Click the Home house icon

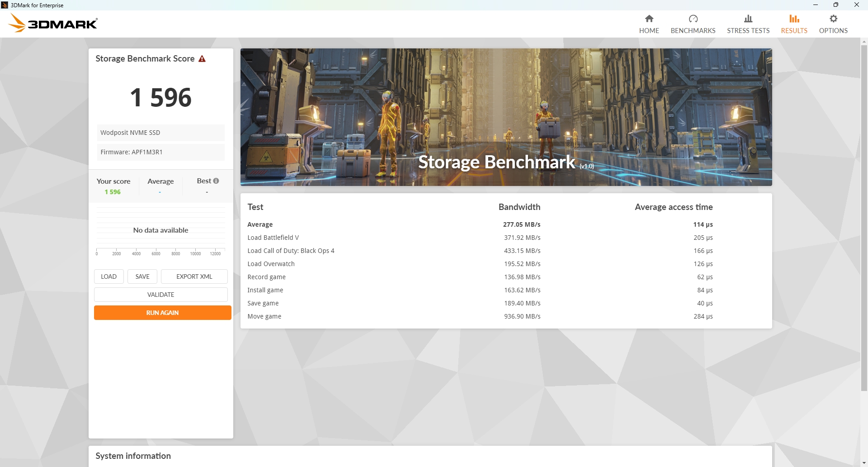tap(649, 19)
